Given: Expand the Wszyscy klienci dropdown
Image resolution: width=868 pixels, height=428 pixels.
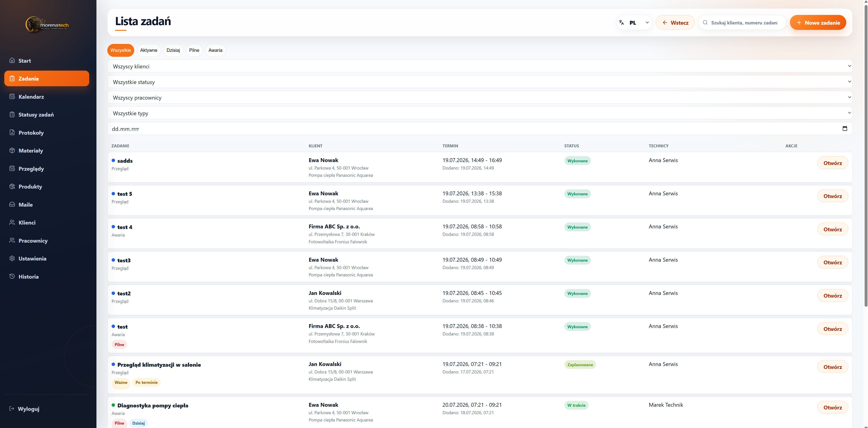Looking at the screenshot, I should pyautogui.click(x=480, y=66).
